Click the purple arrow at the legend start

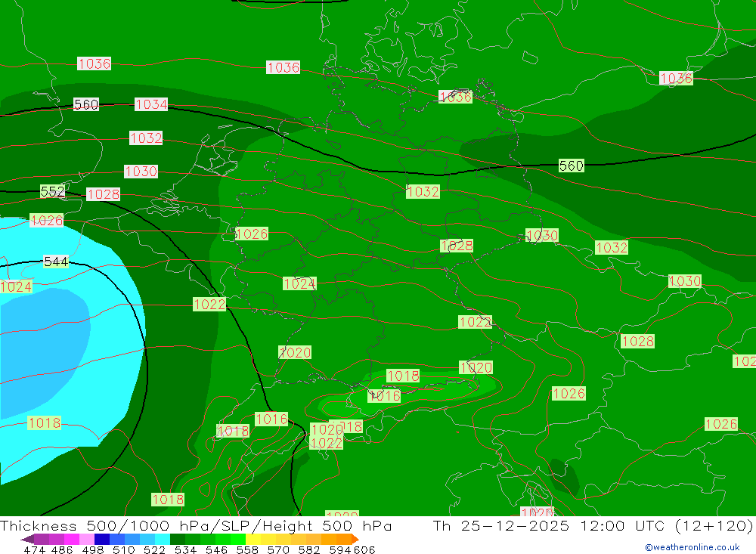point(27,539)
